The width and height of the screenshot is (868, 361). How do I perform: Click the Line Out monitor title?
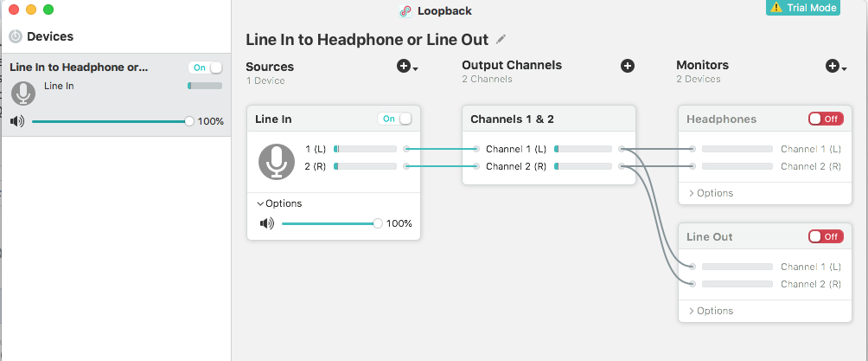tap(709, 237)
